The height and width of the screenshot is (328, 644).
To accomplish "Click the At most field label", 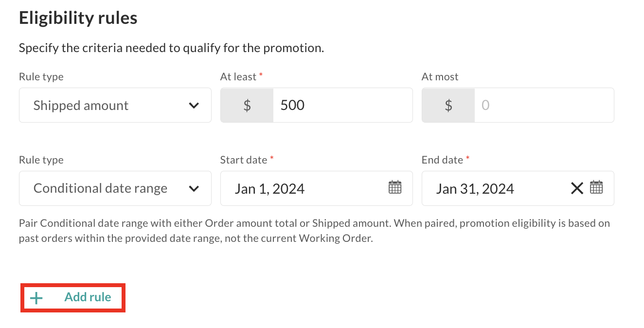I will click(440, 77).
